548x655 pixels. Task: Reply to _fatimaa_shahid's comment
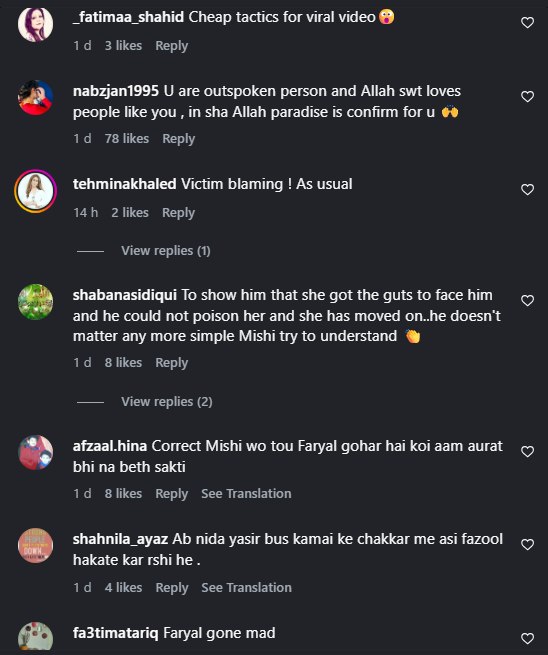[172, 46]
